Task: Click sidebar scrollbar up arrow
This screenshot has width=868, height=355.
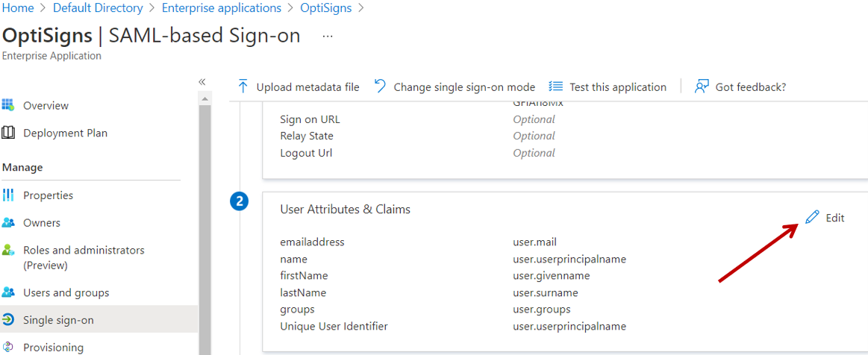Action: 204,99
